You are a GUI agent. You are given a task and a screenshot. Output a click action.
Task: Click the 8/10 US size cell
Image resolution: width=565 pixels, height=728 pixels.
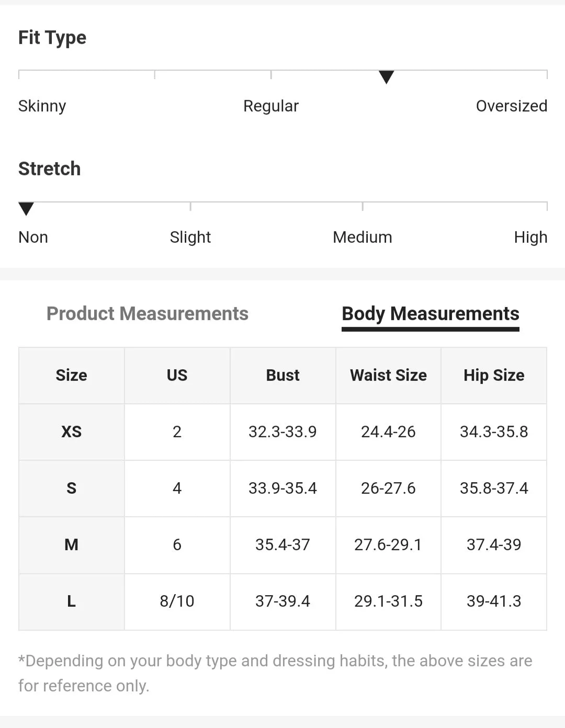177,601
